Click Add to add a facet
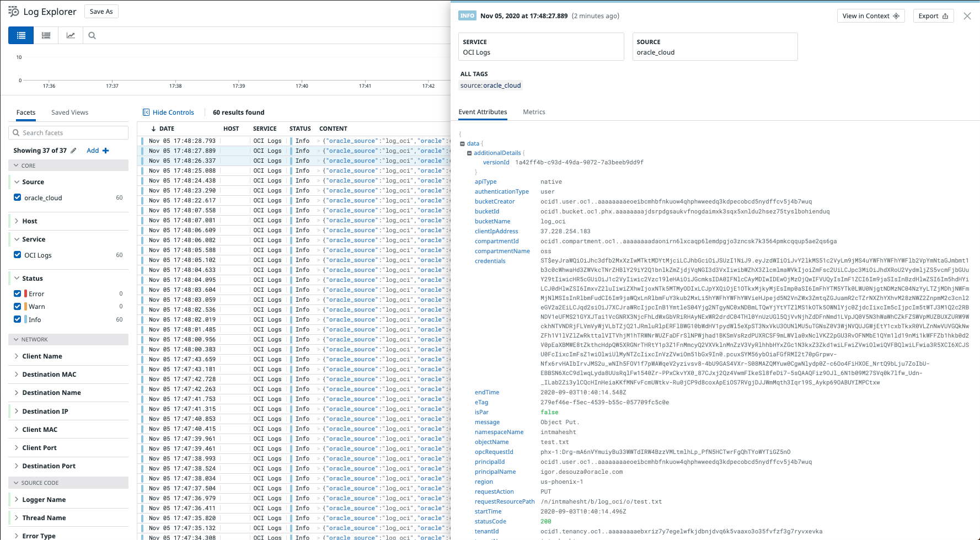 point(98,151)
